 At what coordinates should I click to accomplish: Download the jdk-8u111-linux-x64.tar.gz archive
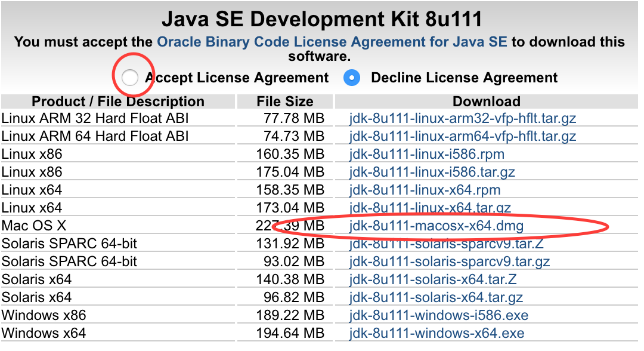(x=430, y=208)
